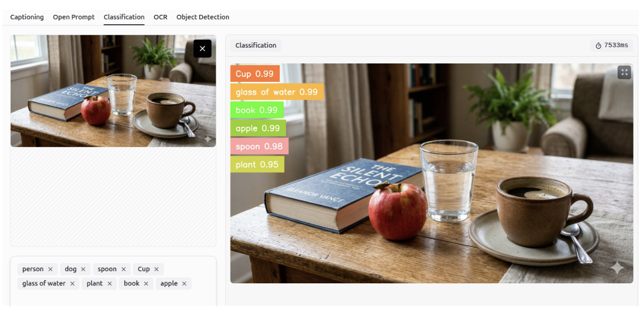Click the orange Cup 0.99 label
644x314 pixels.
tap(255, 73)
